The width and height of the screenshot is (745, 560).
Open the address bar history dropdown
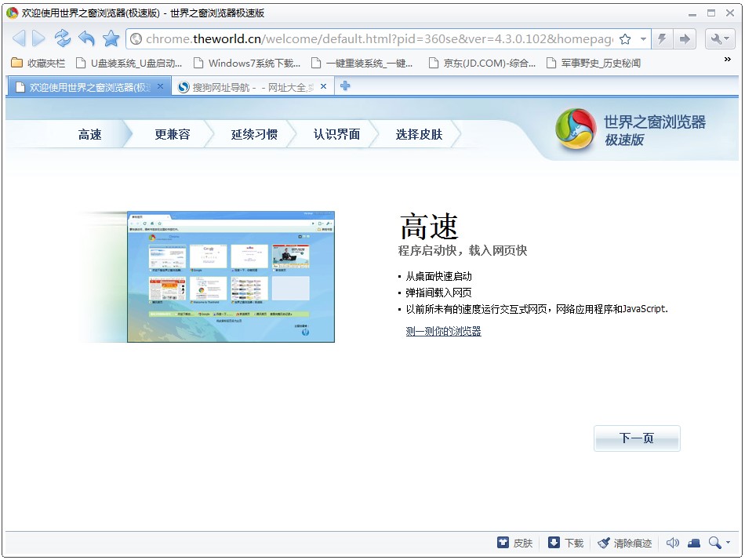point(641,38)
